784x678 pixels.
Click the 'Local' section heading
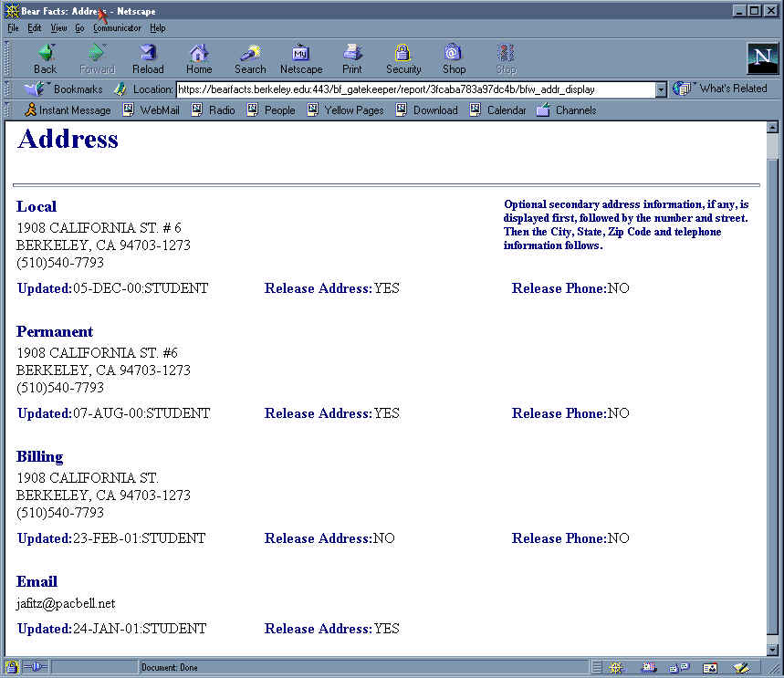pos(37,206)
